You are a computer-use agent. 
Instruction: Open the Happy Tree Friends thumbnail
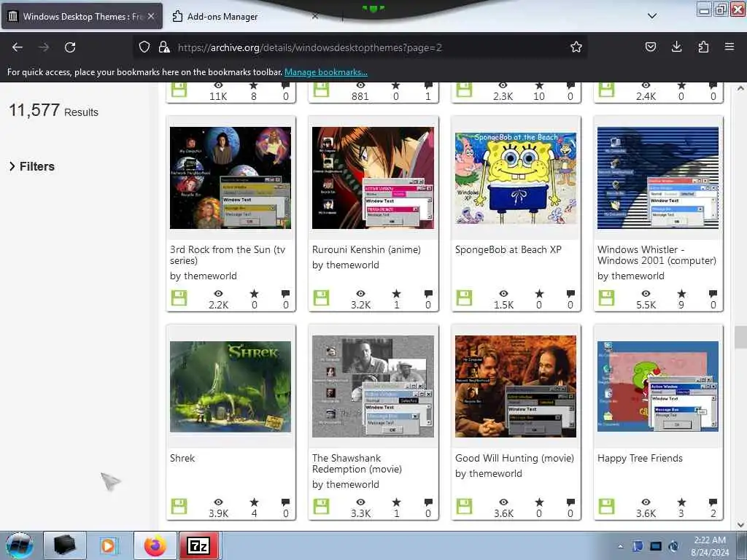pos(658,386)
